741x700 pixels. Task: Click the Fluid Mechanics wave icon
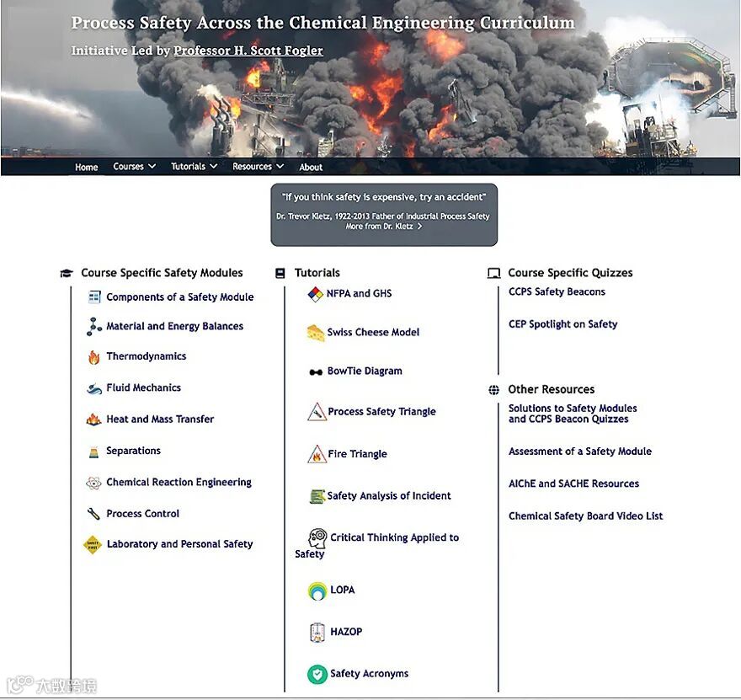coord(94,388)
